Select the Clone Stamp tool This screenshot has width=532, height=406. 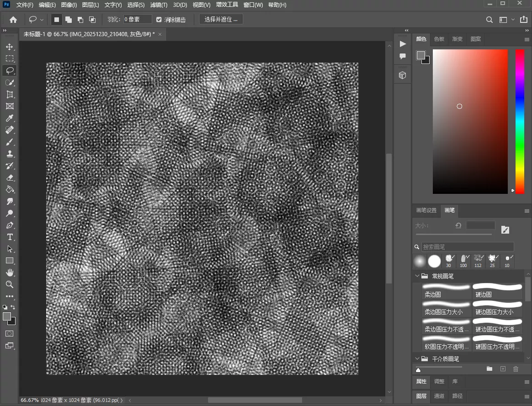point(10,154)
